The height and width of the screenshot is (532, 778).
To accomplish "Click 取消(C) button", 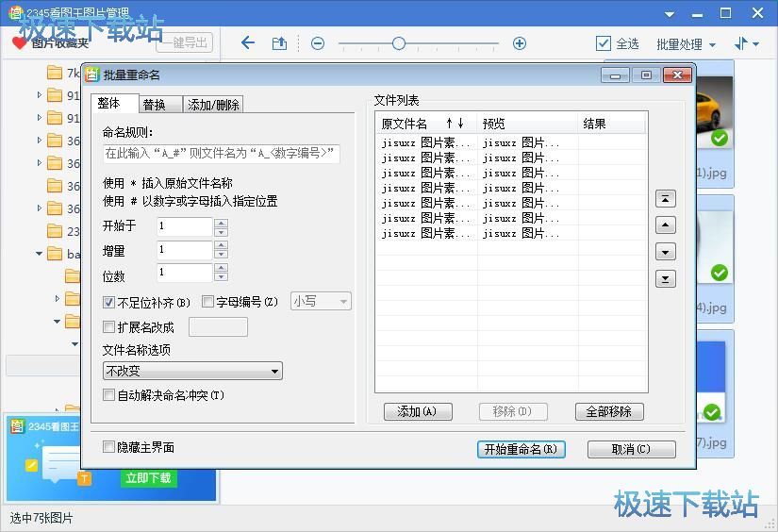I will click(631, 449).
